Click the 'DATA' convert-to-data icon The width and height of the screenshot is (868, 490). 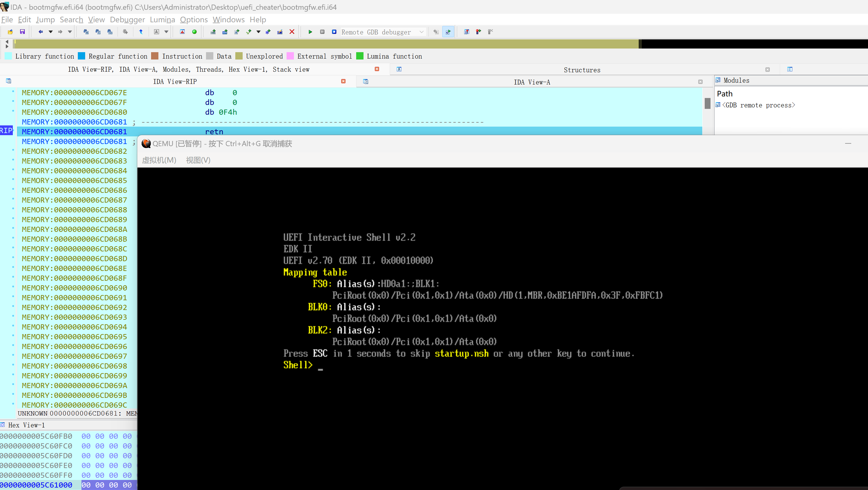click(x=225, y=32)
